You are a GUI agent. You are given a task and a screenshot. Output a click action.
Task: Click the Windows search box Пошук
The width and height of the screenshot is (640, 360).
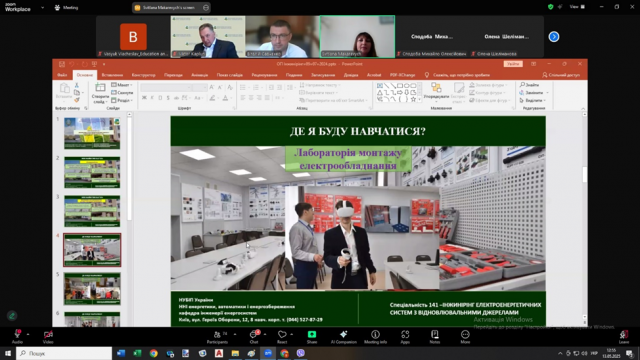pyautogui.click(x=64, y=353)
